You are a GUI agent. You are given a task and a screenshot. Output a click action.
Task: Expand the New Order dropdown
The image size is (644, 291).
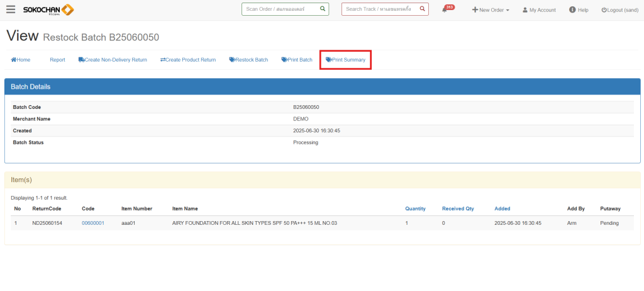click(x=491, y=10)
